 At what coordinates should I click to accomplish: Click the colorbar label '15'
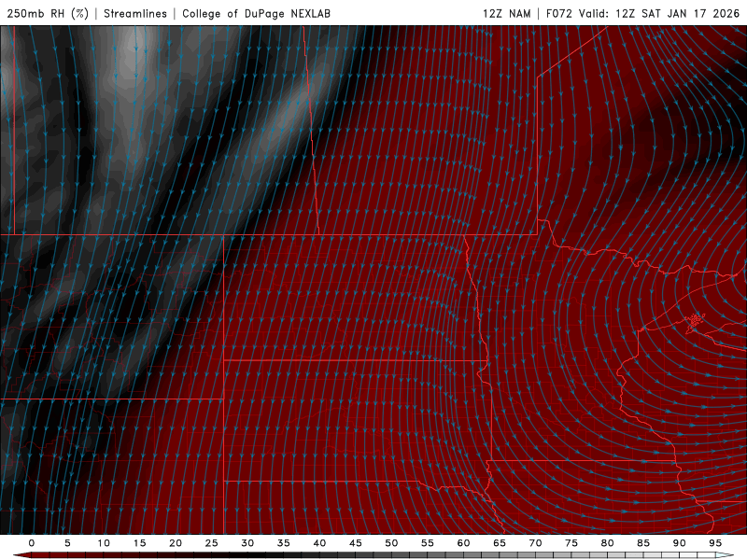click(139, 543)
